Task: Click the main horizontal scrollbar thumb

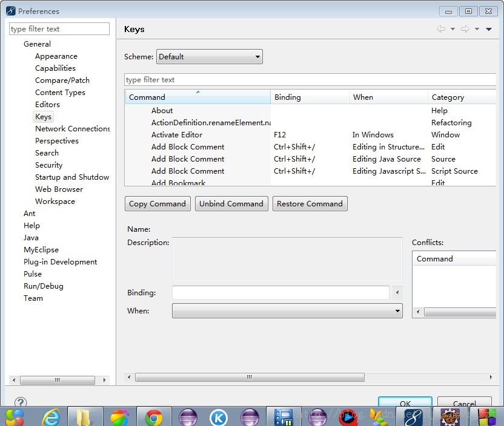Action: click(250, 377)
